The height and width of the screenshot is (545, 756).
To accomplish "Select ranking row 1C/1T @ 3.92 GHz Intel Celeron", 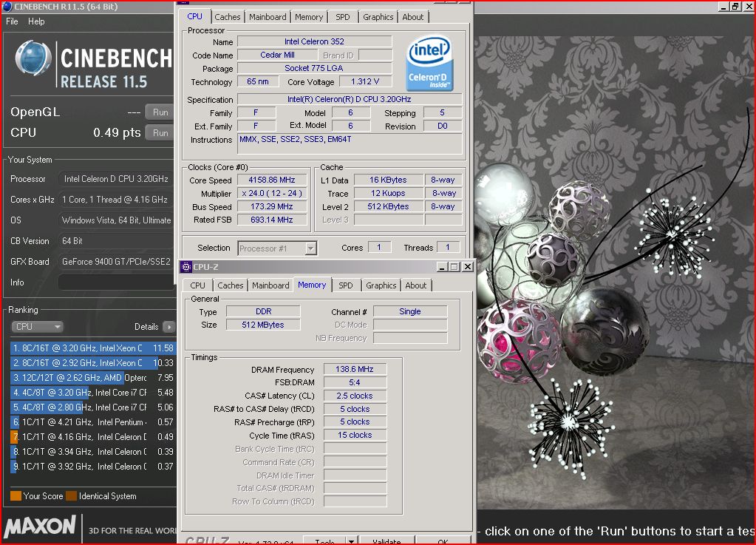I will coord(92,467).
